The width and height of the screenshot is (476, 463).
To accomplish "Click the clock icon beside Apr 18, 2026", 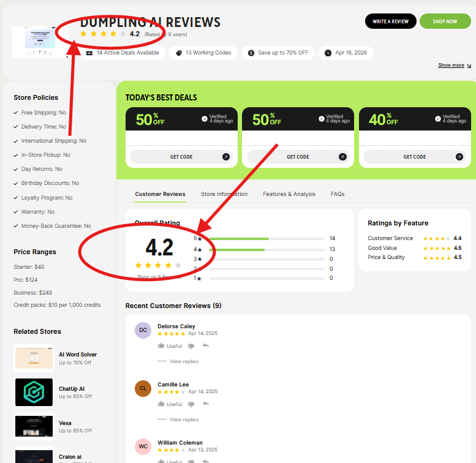I will (328, 53).
